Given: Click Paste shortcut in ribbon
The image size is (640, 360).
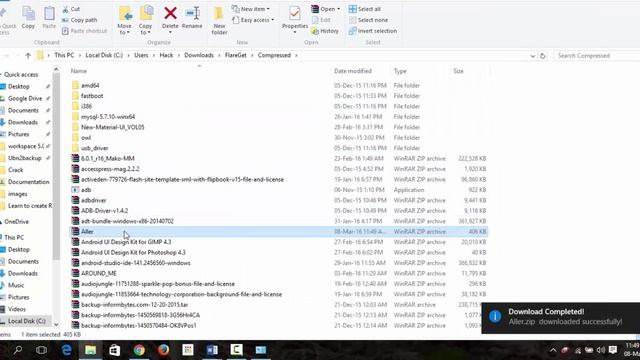Looking at the screenshot, I should pos(84,31).
